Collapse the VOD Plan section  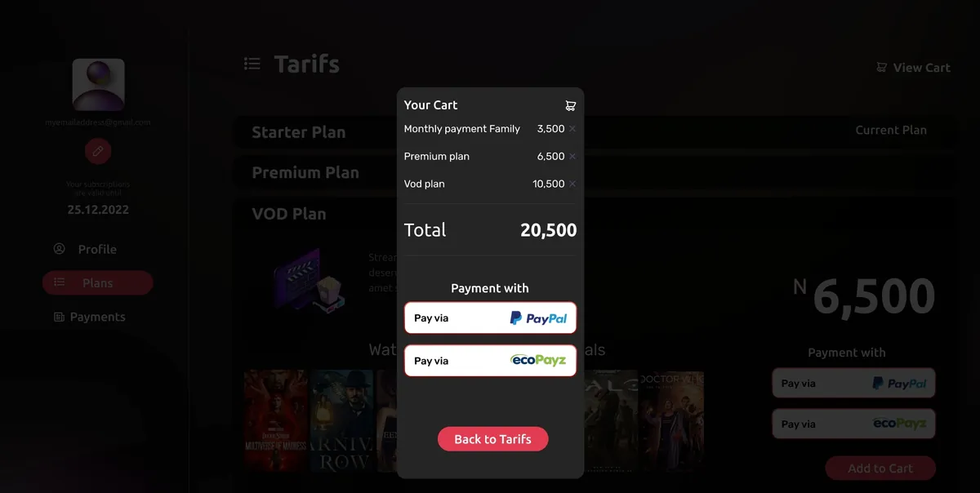[289, 214]
